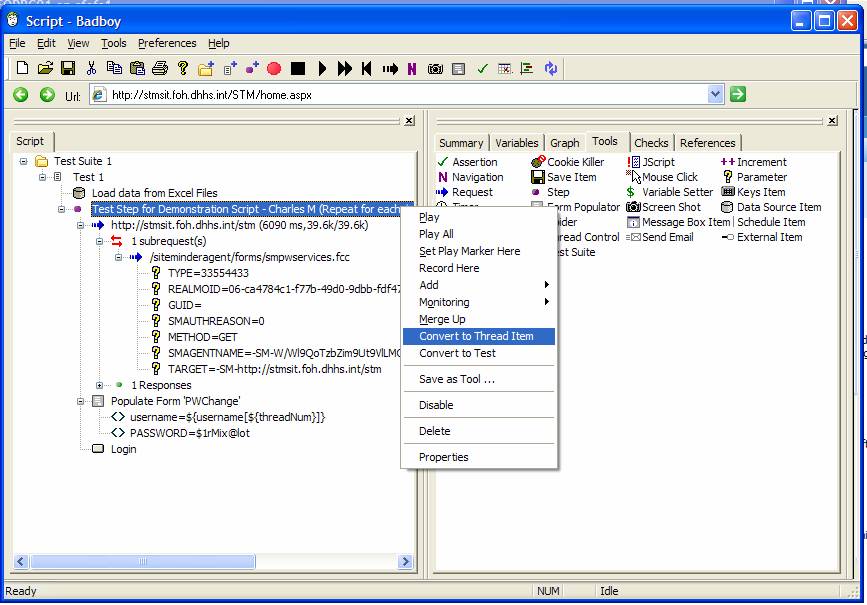Switch to the Variables tab
Screen dimensions: 867x605
point(516,143)
